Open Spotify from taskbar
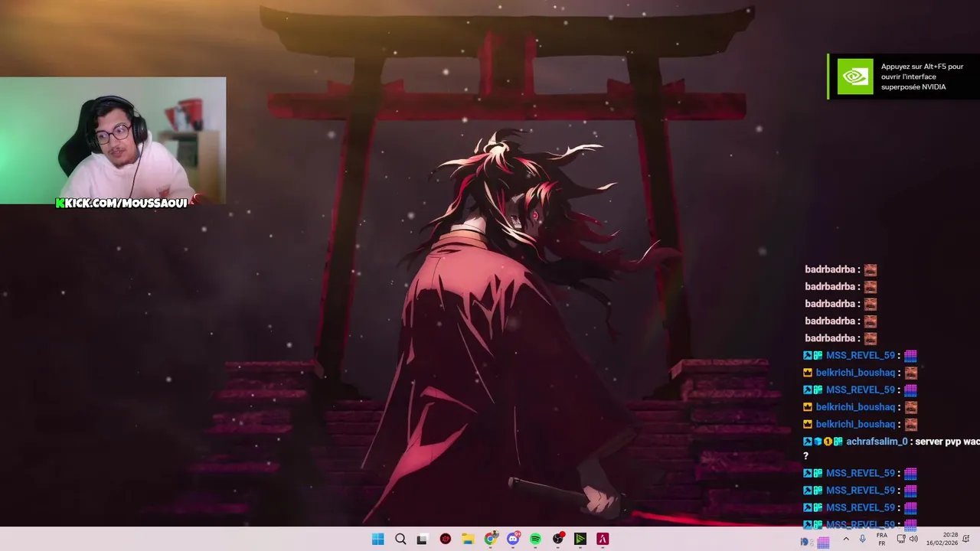This screenshot has height=551, width=980. (535, 540)
